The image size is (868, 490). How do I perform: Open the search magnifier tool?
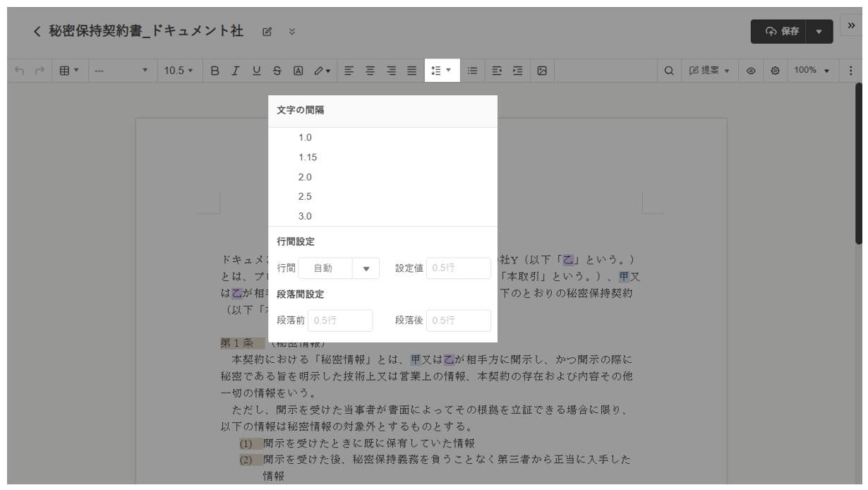(x=668, y=71)
